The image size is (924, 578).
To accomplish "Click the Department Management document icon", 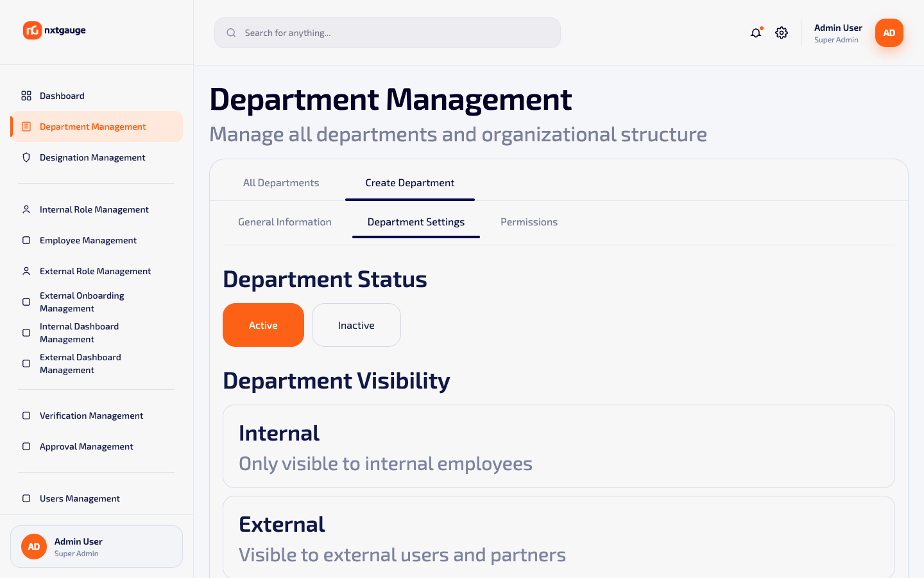I will (x=26, y=127).
